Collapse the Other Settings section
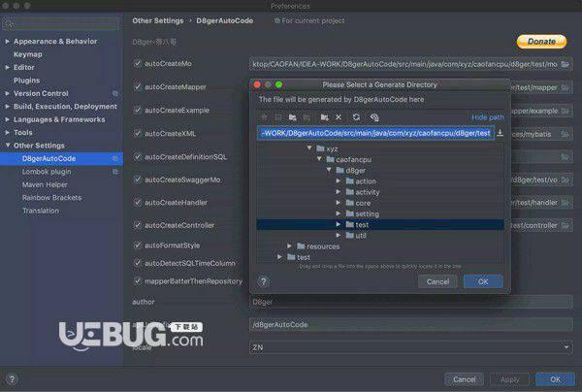The height and width of the screenshot is (392, 582). [x=8, y=146]
